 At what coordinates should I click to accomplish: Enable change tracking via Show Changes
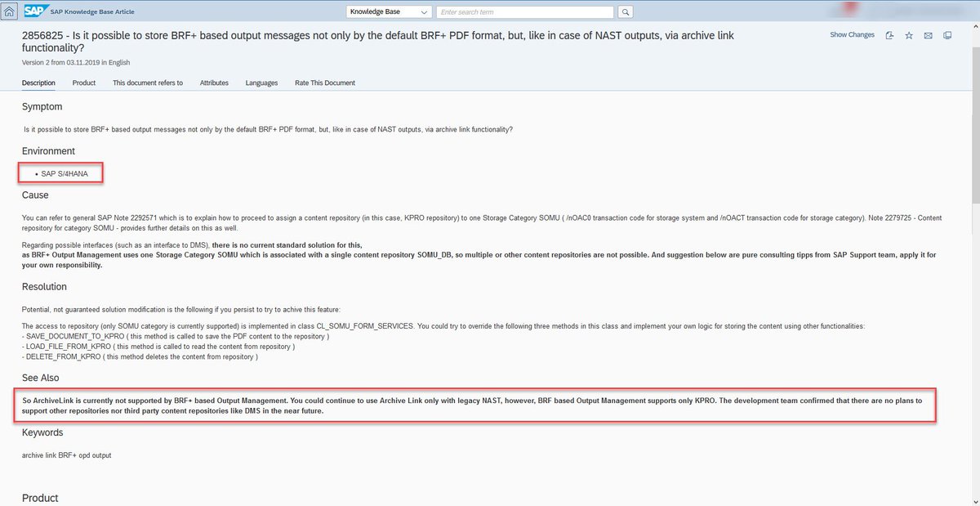(x=852, y=34)
